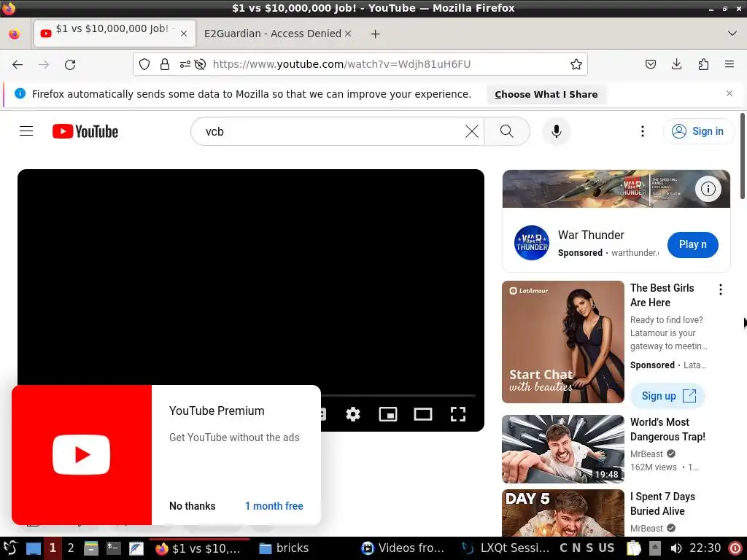This screenshot has height=560, width=747.
Task: Open the Firefox application menu
Action: 729,64
